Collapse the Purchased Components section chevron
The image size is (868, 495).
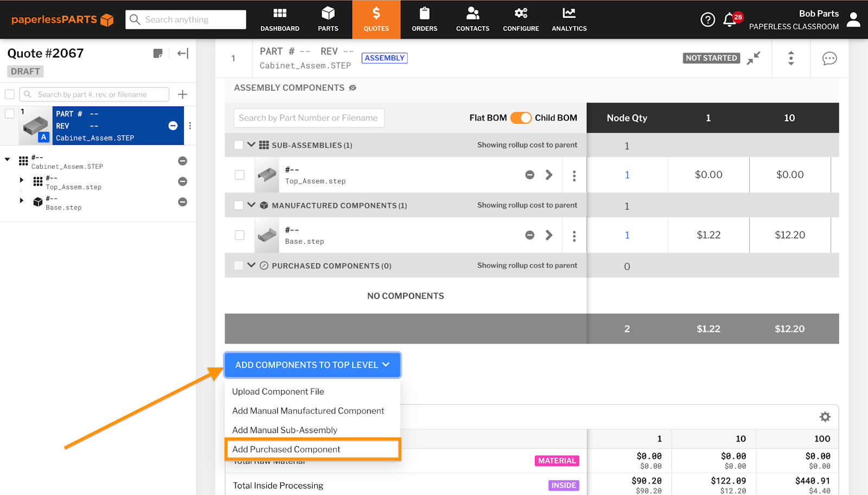(251, 265)
